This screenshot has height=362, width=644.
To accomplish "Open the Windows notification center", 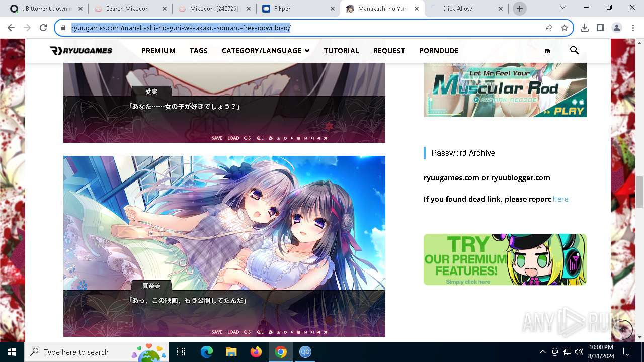I will [627, 352].
